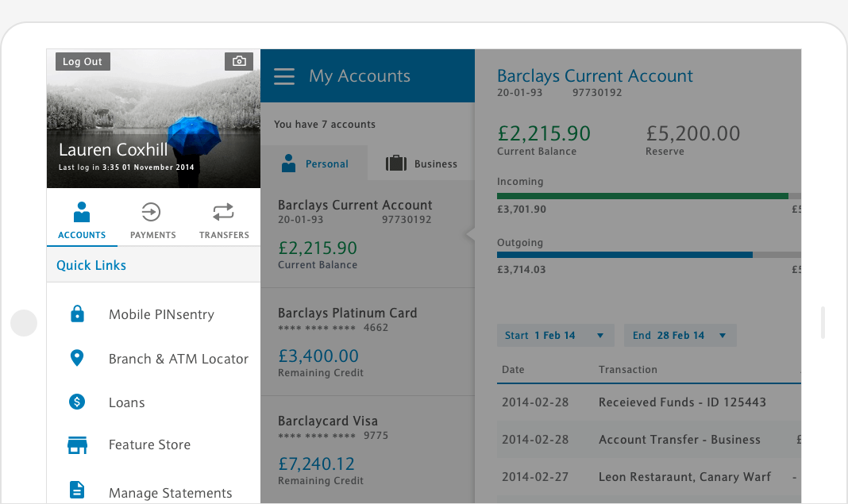The height and width of the screenshot is (504, 848).
Task: Click the £7,240.12 Remaining Credit amount
Action: click(316, 464)
